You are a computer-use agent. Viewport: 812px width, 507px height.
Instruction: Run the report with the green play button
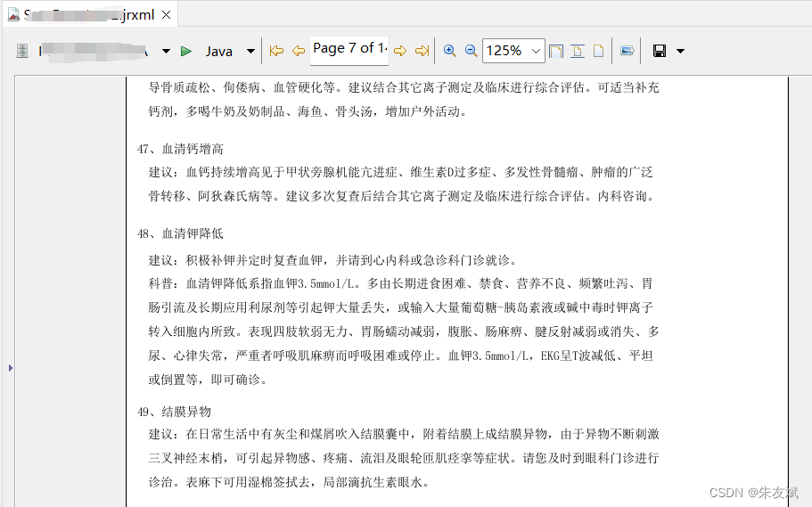pyautogui.click(x=186, y=51)
